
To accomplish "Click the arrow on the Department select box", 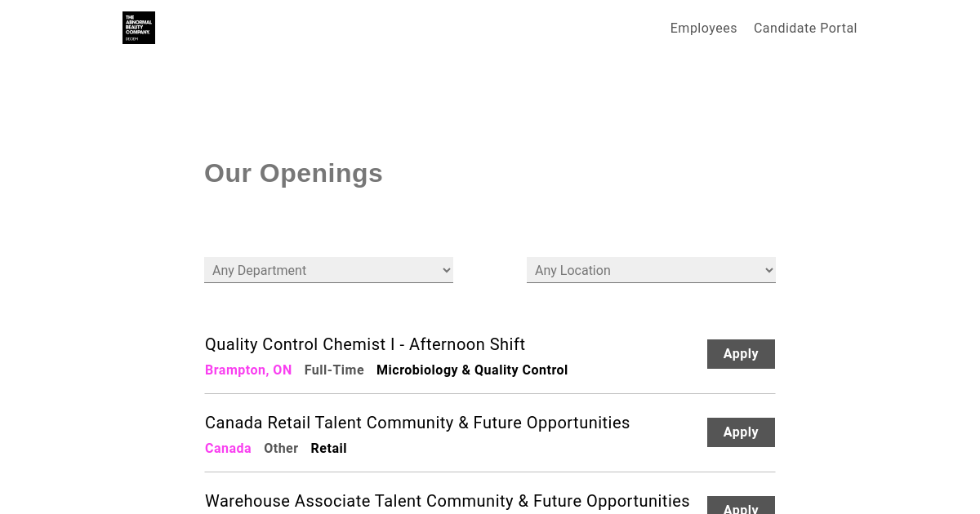I will pyautogui.click(x=446, y=270).
